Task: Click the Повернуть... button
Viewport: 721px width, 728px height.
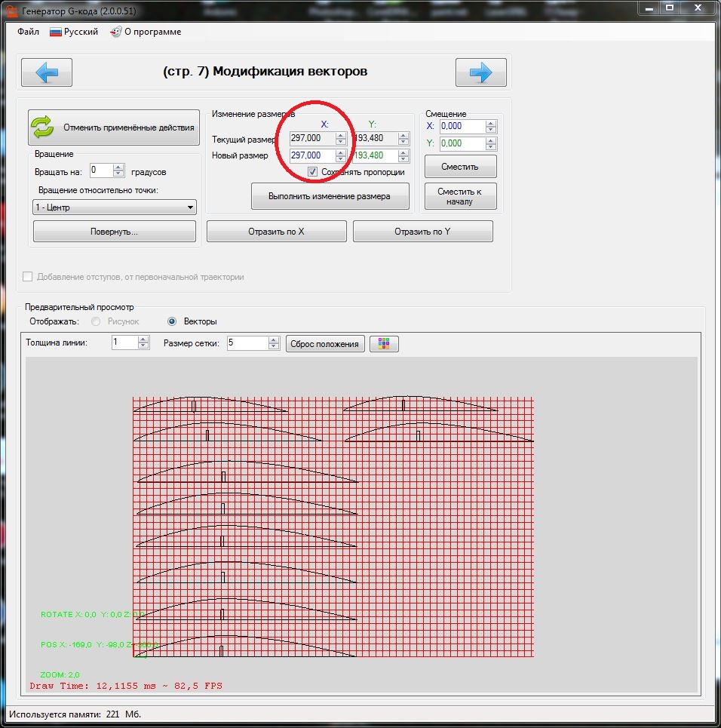Action: [x=114, y=231]
